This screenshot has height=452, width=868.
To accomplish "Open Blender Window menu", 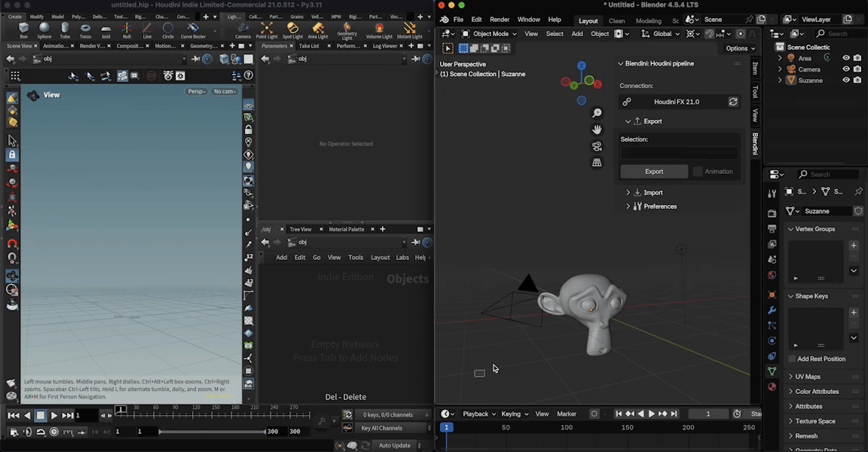I will tap(529, 20).
